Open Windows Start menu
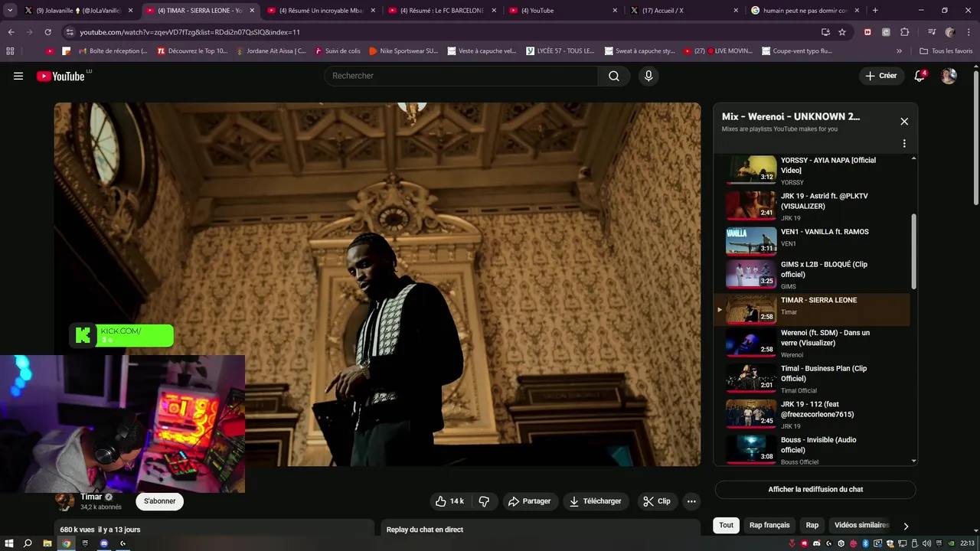This screenshot has width=980, height=551. (9, 543)
